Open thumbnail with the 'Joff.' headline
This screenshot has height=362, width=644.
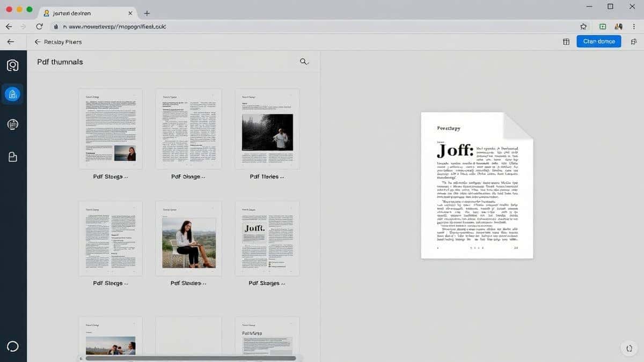point(267,239)
